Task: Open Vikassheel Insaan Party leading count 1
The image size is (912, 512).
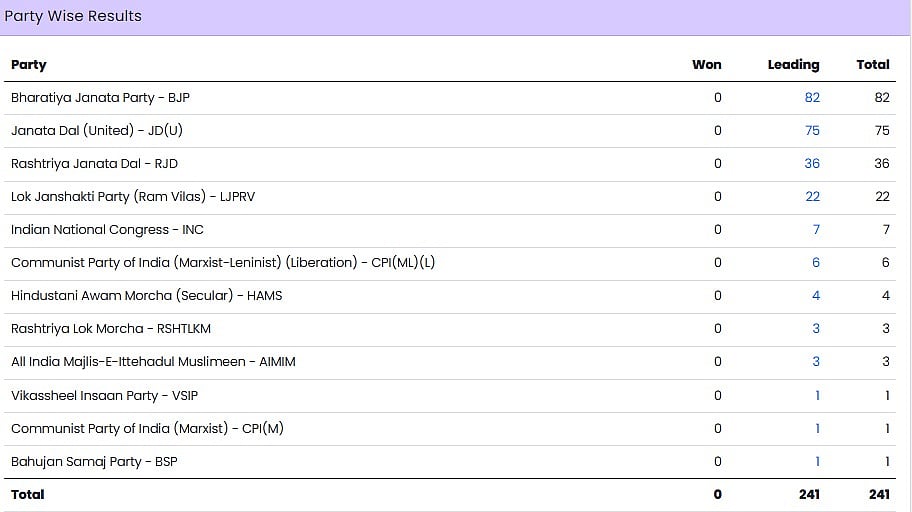Action: pos(817,396)
